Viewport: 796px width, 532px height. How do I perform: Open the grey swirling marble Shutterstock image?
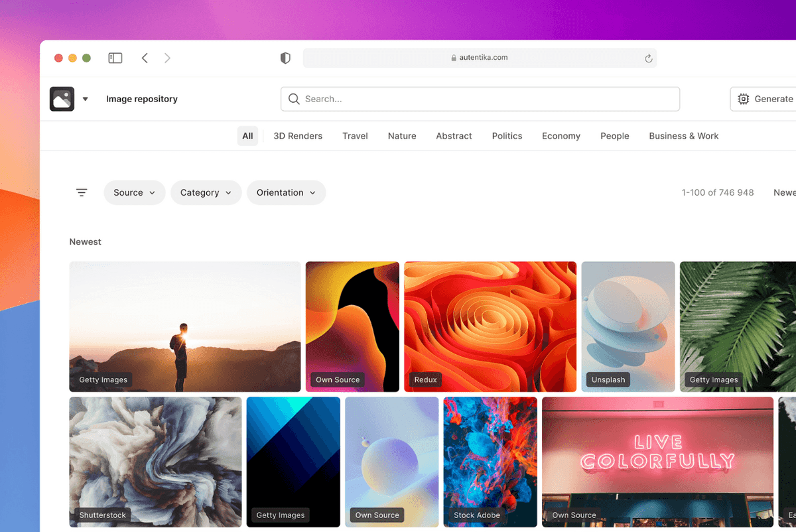pyautogui.click(x=155, y=462)
